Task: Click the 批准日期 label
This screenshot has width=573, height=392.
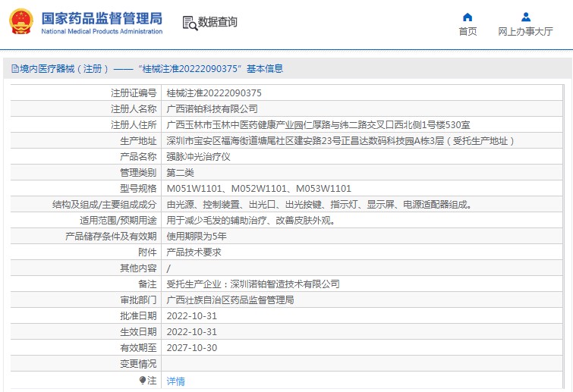Action: tap(138, 316)
